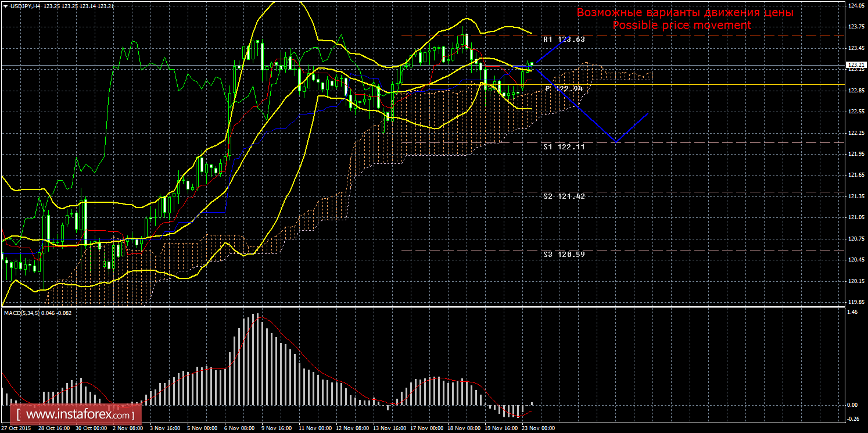Click the 17 Nov 00:00 time axis label
Image resolution: width=868 pixels, height=433 pixels.
[x=426, y=428]
